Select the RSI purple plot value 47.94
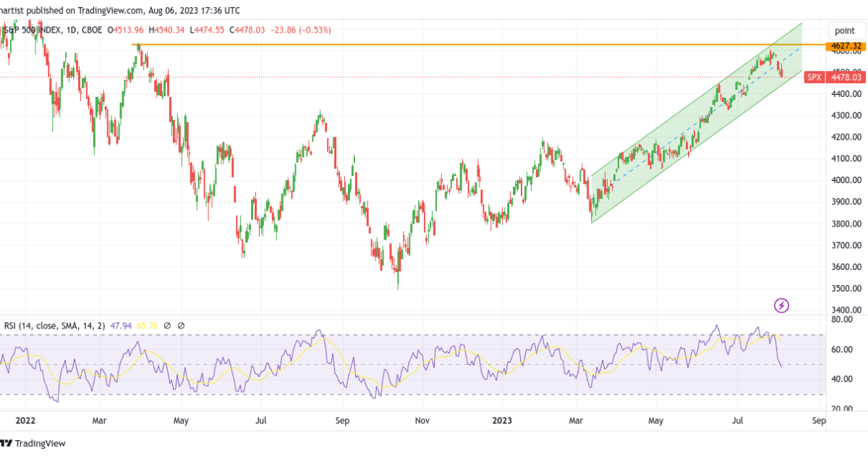Viewport: 868px width, 456px height. [x=121, y=326]
